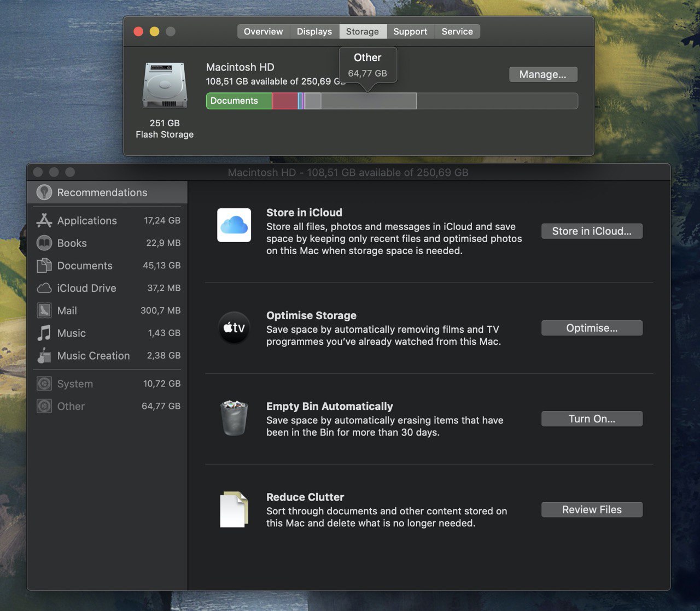700x611 pixels.
Task: Open the Support tab
Action: point(410,32)
